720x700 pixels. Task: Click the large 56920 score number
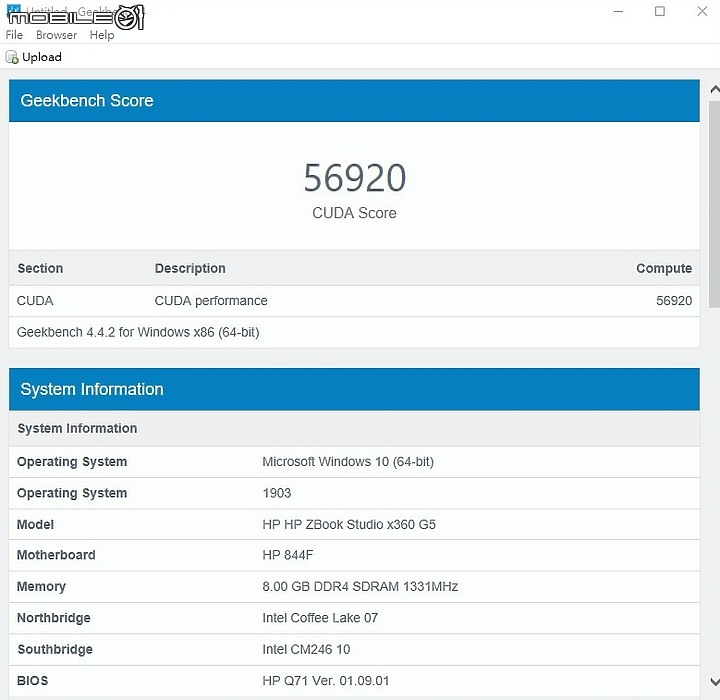coord(354,178)
